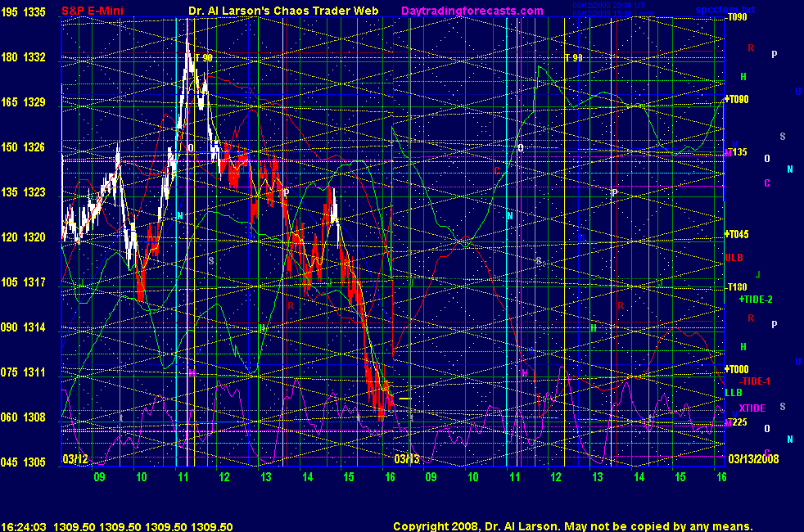The image size is (804, 532).
Task: Click the "+T000" line label
Action: pyautogui.click(x=737, y=369)
